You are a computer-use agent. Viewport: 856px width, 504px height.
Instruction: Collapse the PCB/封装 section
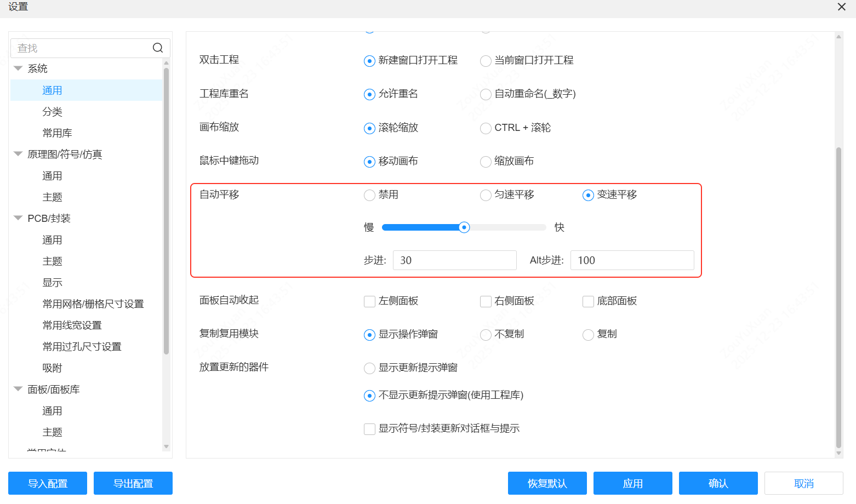coord(18,218)
